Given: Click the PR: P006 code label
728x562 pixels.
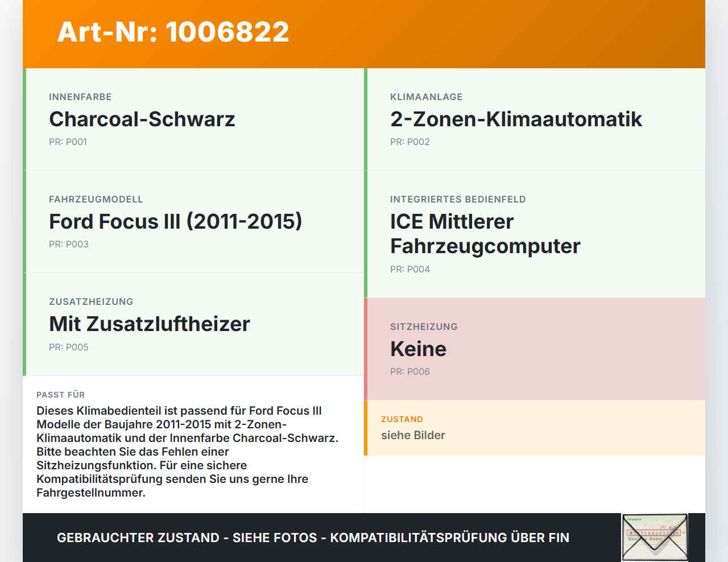Looking at the screenshot, I should pyautogui.click(x=409, y=371).
